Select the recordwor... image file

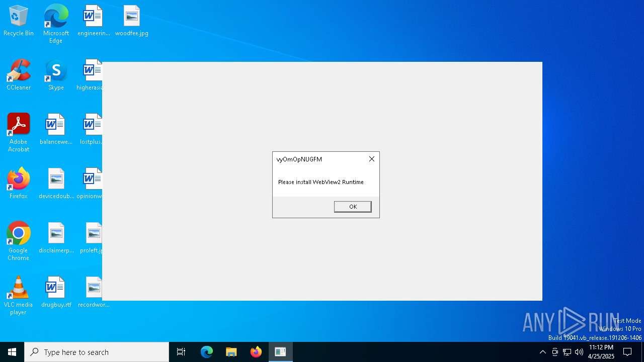(94, 293)
